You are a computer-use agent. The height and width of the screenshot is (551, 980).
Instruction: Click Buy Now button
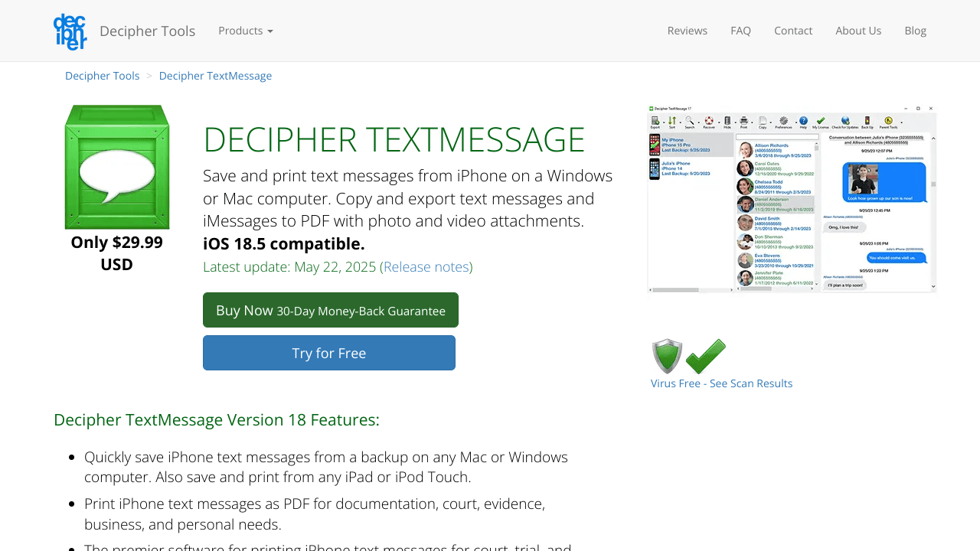coord(331,310)
